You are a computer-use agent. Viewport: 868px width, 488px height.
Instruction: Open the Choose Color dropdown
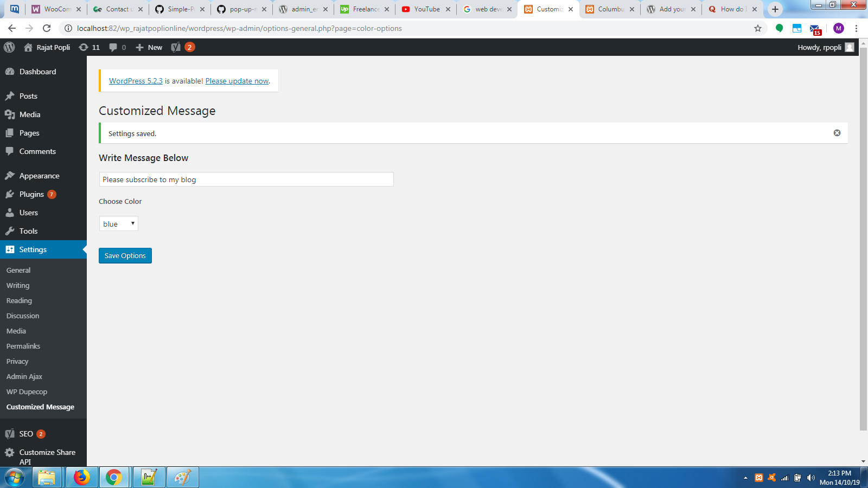(x=119, y=223)
